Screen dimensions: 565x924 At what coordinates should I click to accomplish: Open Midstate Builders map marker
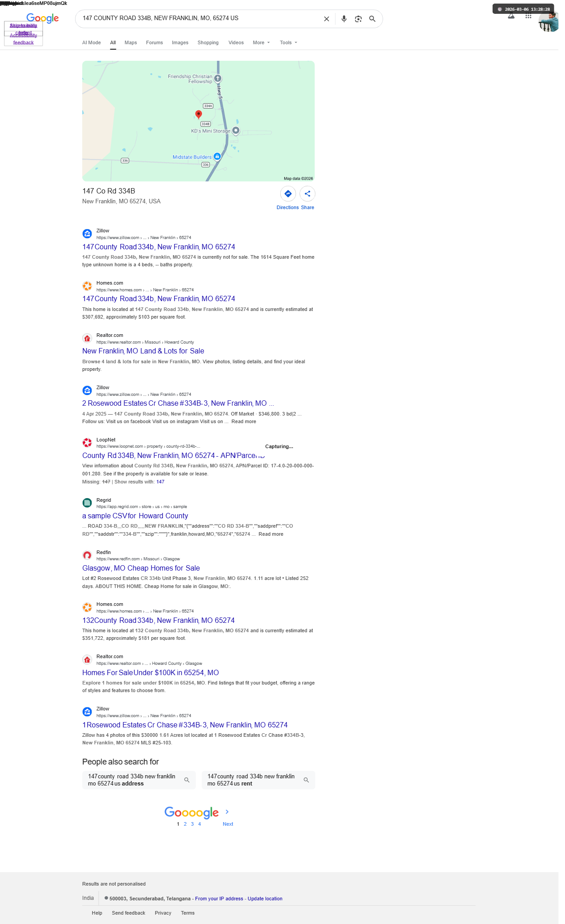click(x=217, y=156)
